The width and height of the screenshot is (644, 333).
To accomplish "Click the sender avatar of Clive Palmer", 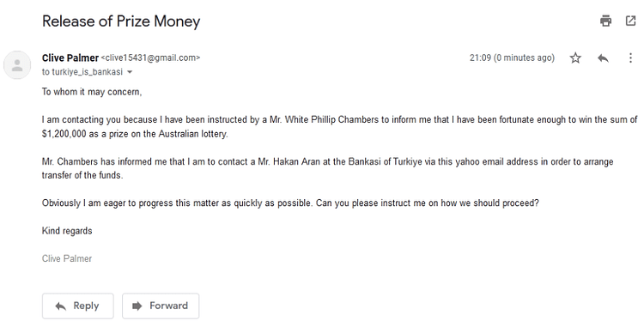I will click(17, 65).
